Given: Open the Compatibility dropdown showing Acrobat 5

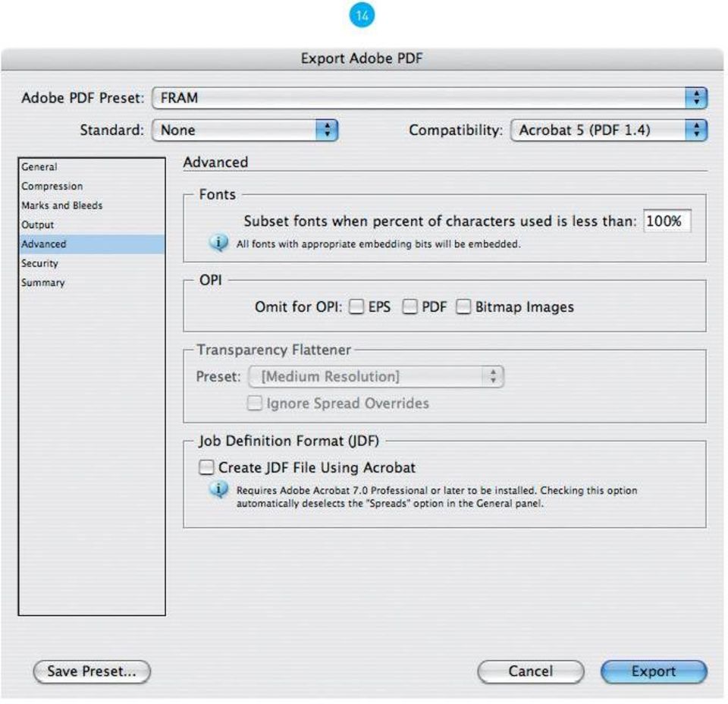Looking at the screenshot, I should (608, 130).
